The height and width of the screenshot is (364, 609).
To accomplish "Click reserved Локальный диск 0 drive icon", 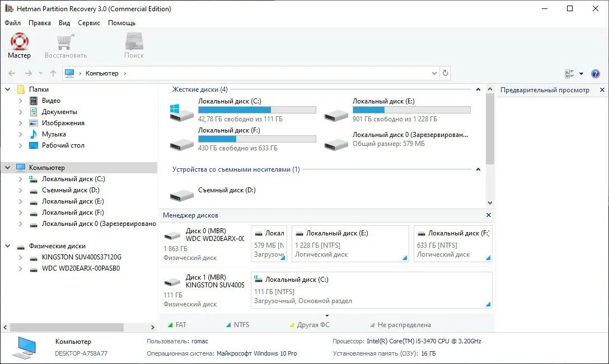I will [x=336, y=145].
